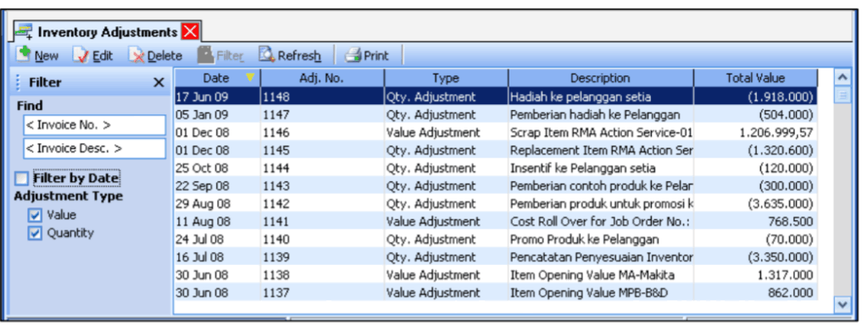Click total value 862.000
The height and width of the screenshot is (331, 868).
[x=791, y=293]
